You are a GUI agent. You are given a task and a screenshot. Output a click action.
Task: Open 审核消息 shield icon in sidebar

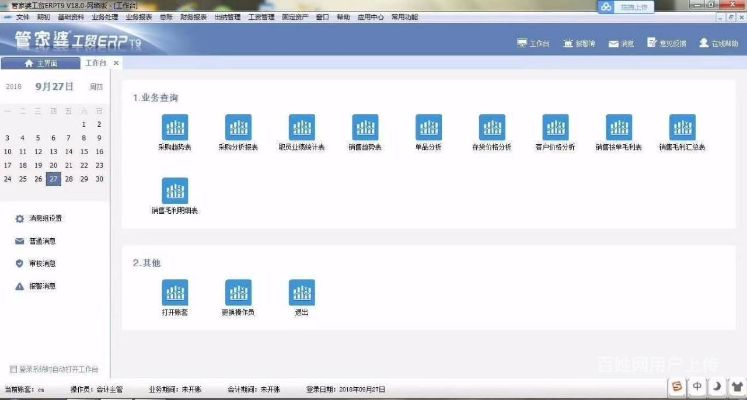point(20,263)
